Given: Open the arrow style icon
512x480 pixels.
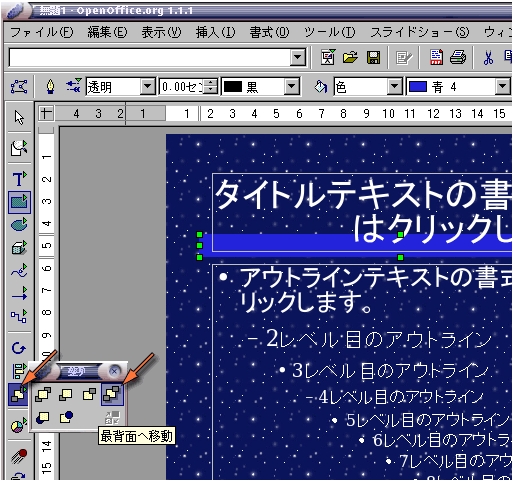Looking at the screenshot, I should tap(73, 86).
